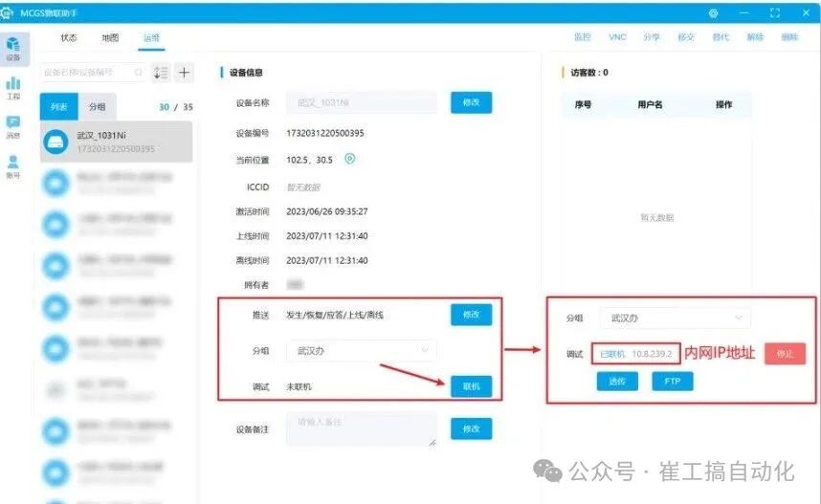Click the device number 1732031220500395 in 设备信息
Viewport: 821px width, 504px height.
tap(325, 133)
